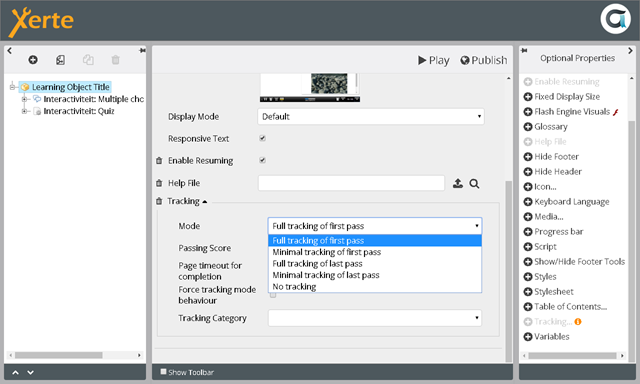Collapse Learning Object Title tree node

coord(12,87)
